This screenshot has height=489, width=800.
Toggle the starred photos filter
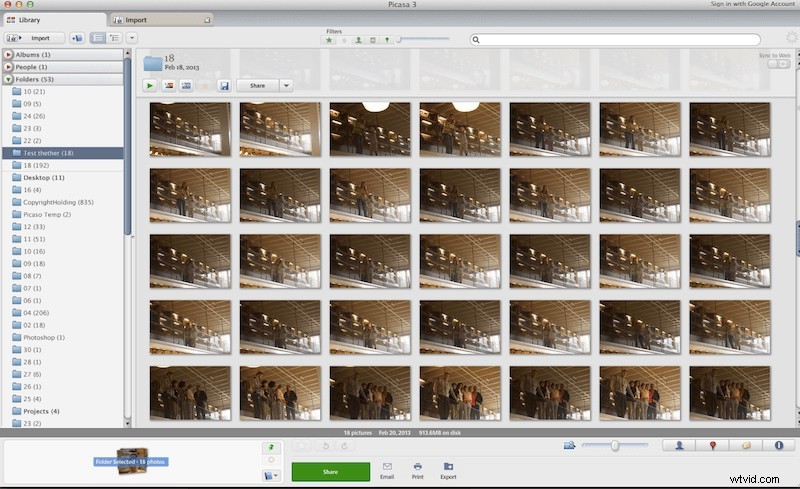point(329,40)
